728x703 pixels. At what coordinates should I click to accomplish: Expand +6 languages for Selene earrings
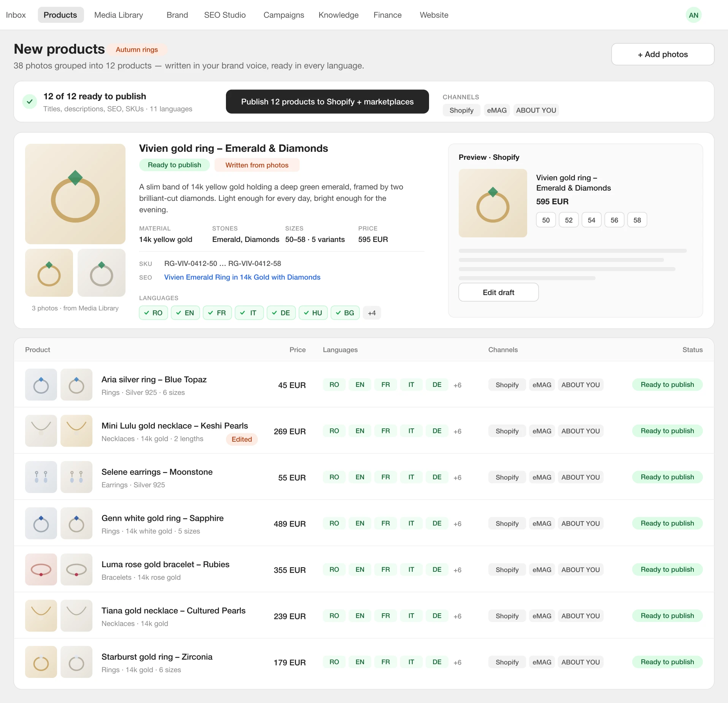458,477
